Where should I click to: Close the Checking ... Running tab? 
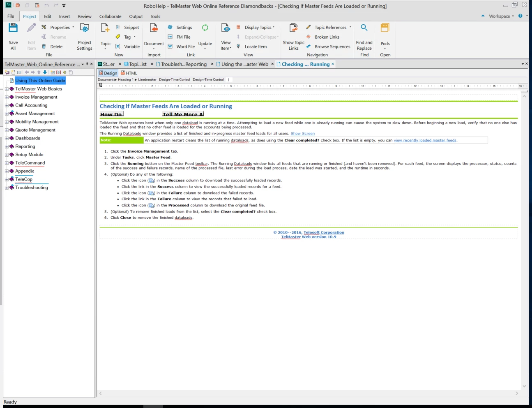(x=332, y=64)
